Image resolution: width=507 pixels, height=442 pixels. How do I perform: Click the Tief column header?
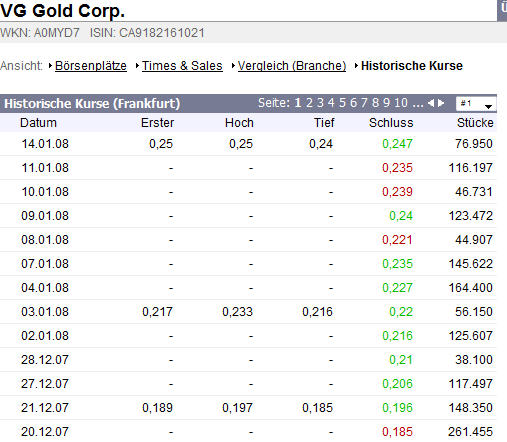click(324, 123)
